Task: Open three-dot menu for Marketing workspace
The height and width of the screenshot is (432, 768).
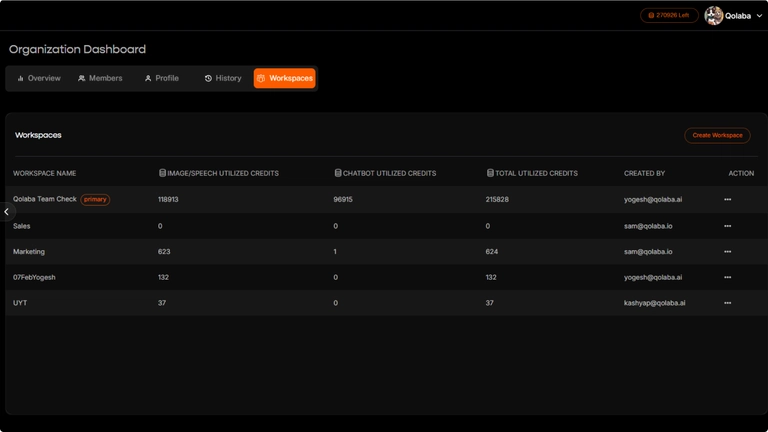Action: (x=727, y=252)
